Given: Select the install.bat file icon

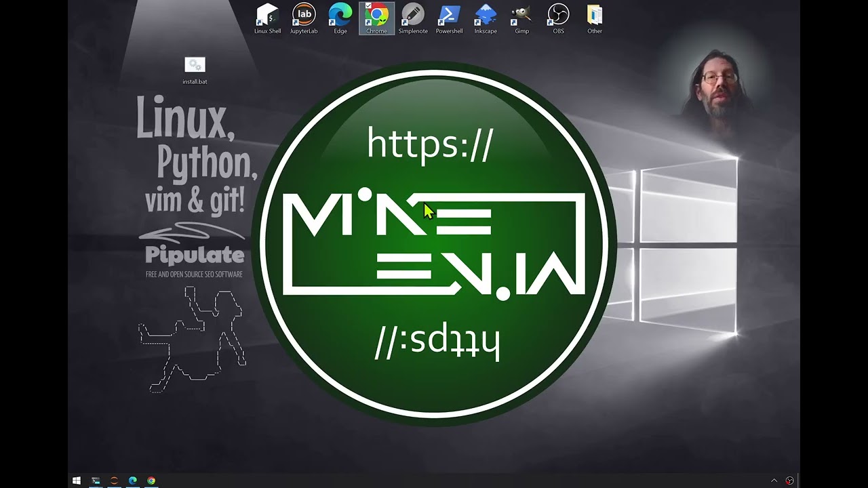Looking at the screenshot, I should 195,70.
